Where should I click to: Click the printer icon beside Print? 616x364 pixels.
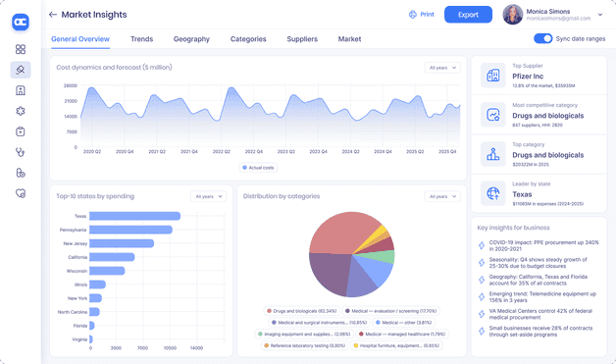pos(413,15)
